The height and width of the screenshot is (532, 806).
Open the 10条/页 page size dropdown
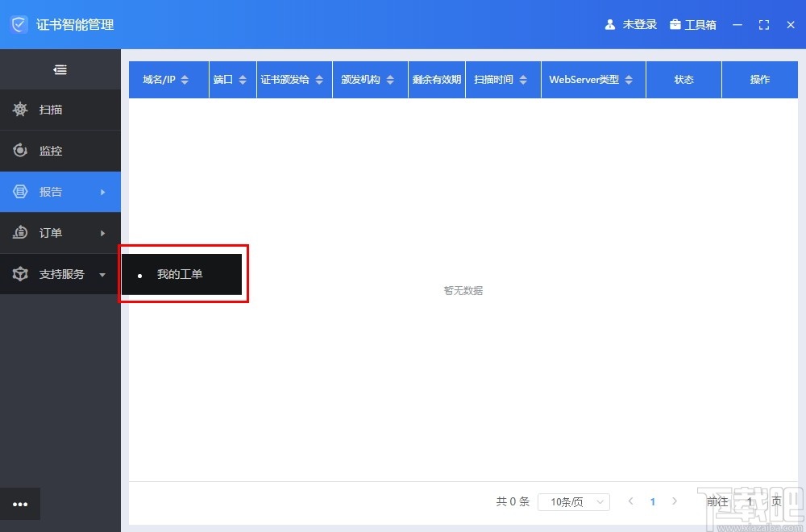coord(573,501)
